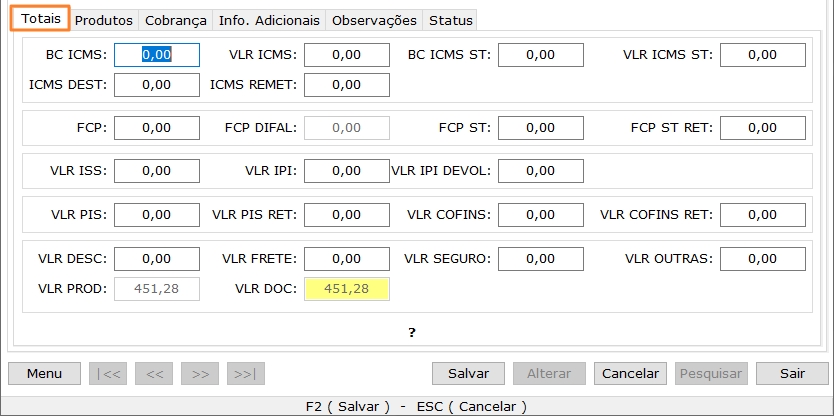Click the BC ICMS ST input
834x416 pixels.
[540, 55]
